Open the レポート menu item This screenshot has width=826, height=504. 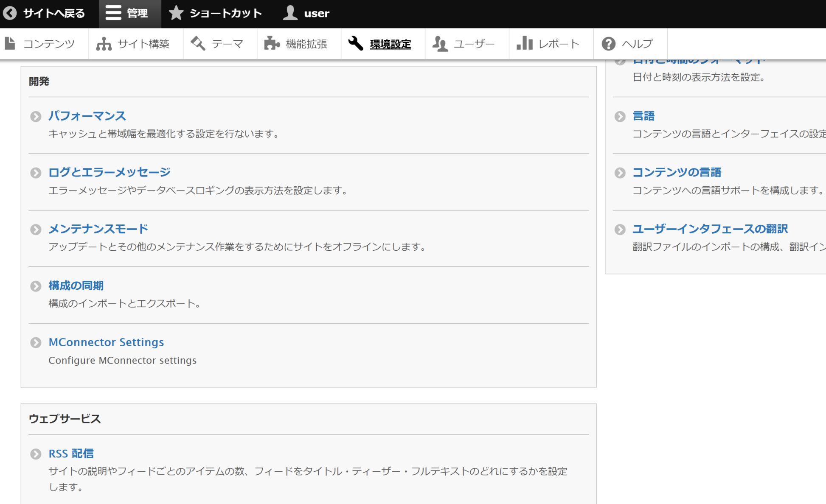pos(551,44)
